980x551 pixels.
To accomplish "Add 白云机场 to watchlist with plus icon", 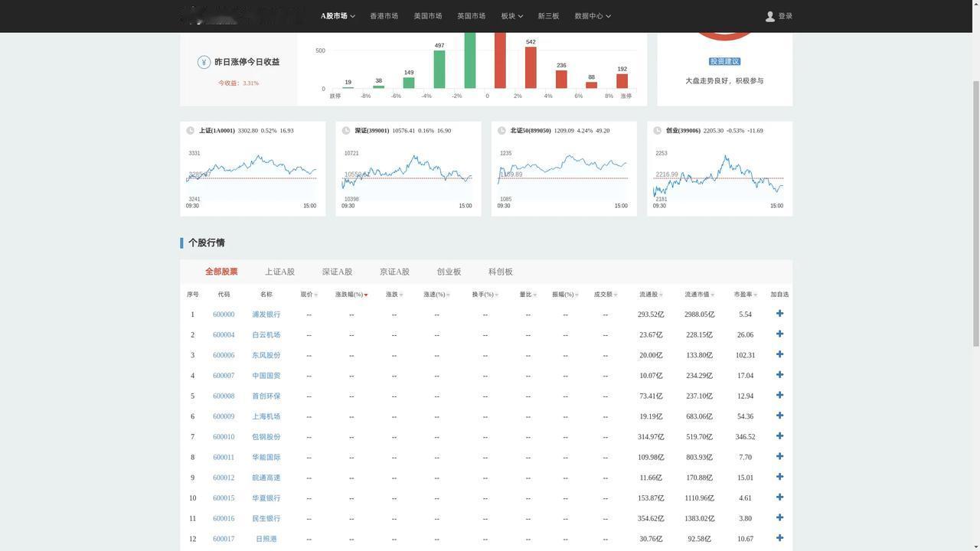I will pyautogui.click(x=779, y=334).
